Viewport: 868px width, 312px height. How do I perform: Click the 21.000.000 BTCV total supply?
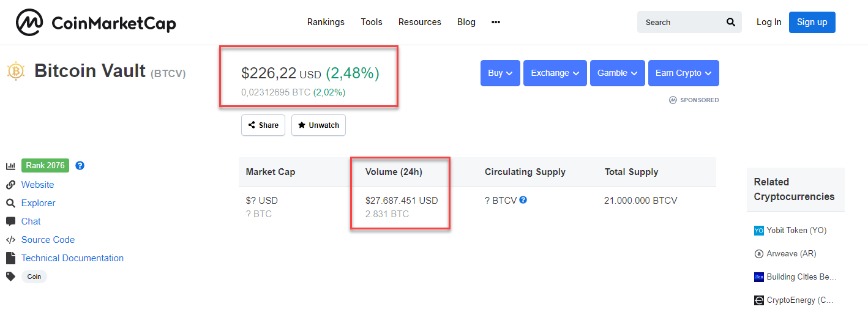(x=641, y=201)
